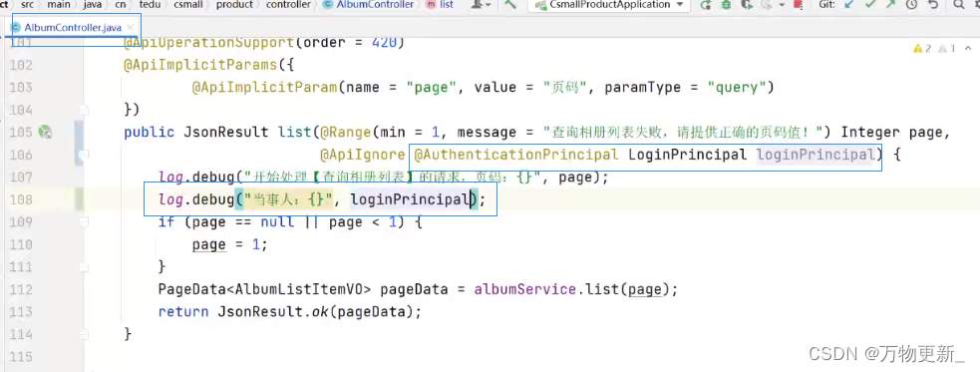Click csmall in the breadcrumb path

point(187,4)
